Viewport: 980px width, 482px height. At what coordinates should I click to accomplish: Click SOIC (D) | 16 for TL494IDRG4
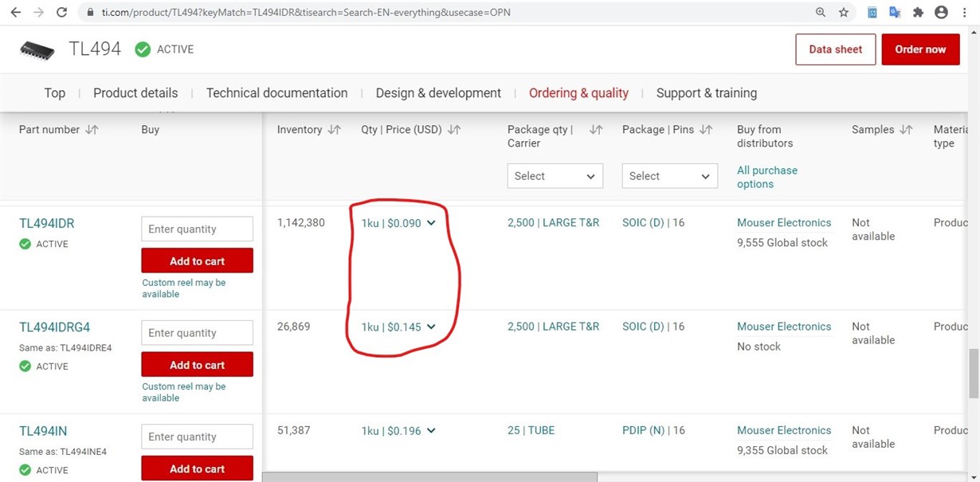click(x=653, y=327)
